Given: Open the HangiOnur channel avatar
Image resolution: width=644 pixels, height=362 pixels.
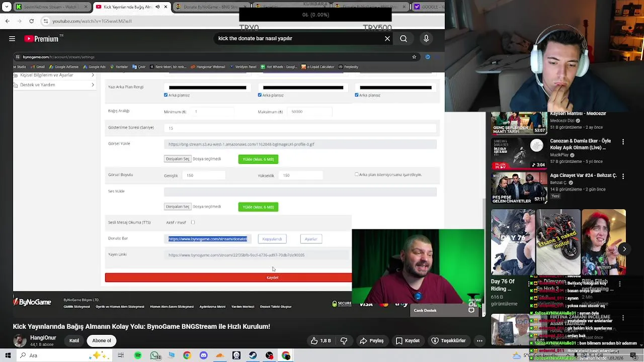Looking at the screenshot, I should pyautogui.click(x=20, y=340).
